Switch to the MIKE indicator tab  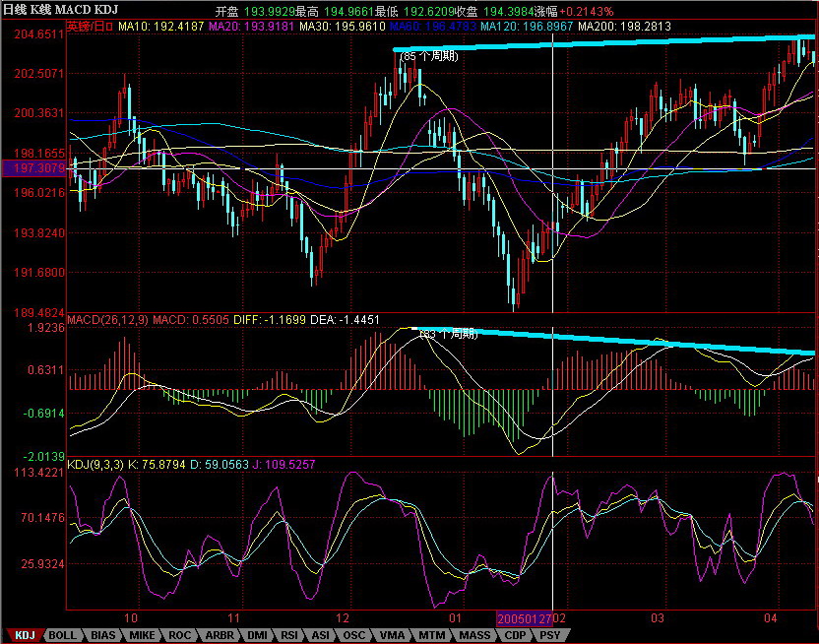coord(142,635)
